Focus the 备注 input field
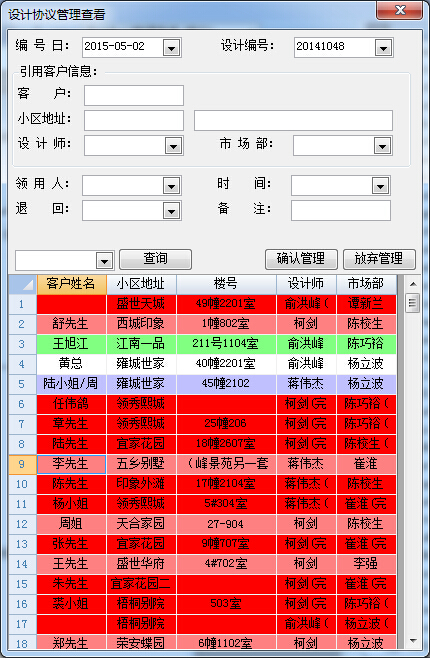 coord(341,210)
